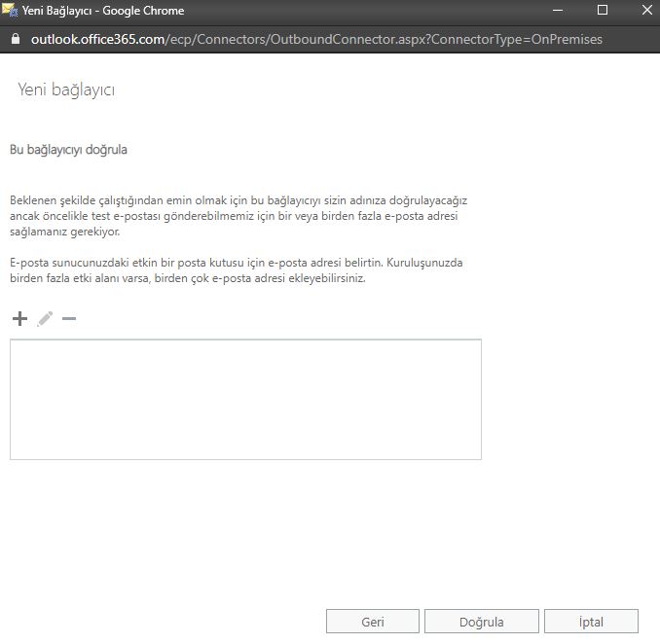Viewport: 660px width, 644px height.
Task: Minimize the Yeni Bağlayıcı window
Action: point(558,10)
